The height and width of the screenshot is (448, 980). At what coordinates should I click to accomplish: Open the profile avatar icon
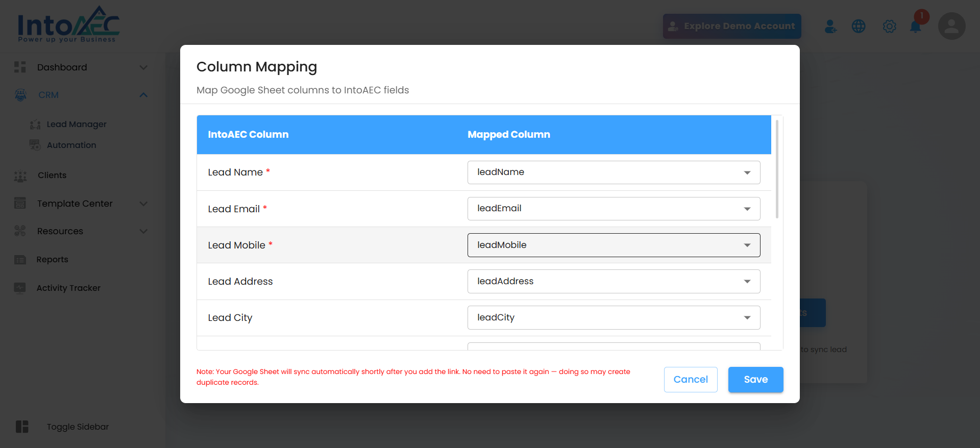pos(951,27)
